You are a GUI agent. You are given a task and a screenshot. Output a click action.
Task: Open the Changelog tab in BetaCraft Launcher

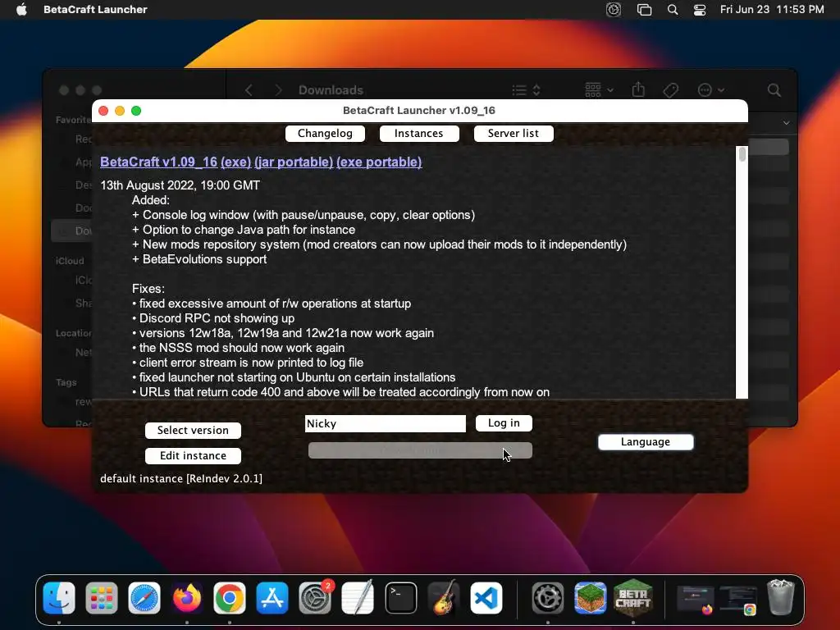tap(325, 134)
